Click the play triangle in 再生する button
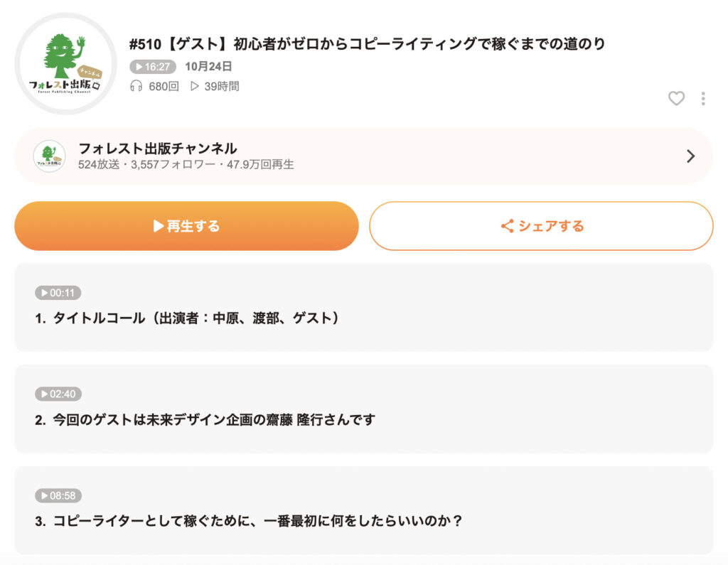The height and width of the screenshot is (565, 728). [159, 226]
